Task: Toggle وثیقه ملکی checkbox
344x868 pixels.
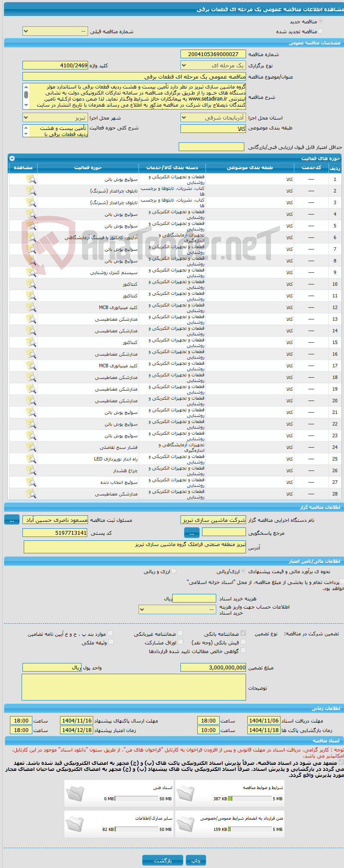Action: pos(111,642)
